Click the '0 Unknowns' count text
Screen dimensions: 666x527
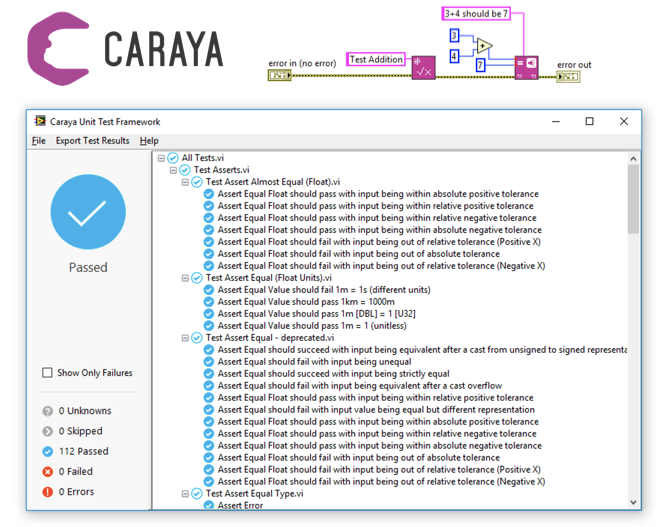pos(85,411)
